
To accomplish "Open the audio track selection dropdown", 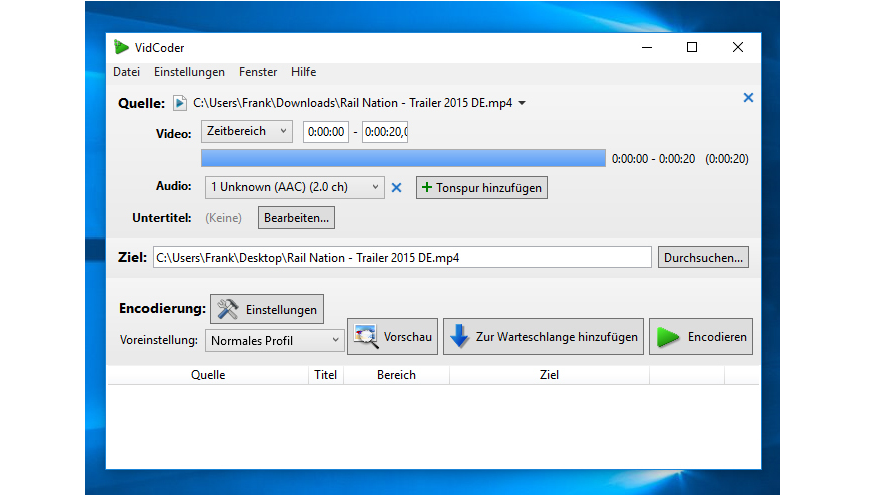I will 294,187.
